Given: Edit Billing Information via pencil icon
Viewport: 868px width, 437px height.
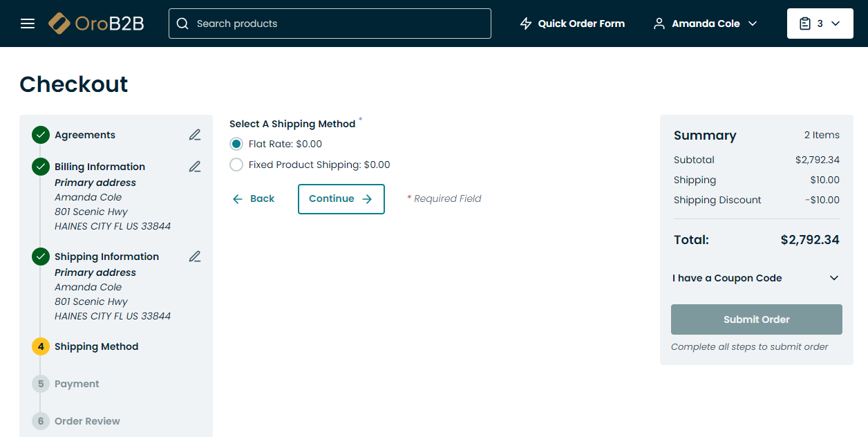Looking at the screenshot, I should coord(195,167).
